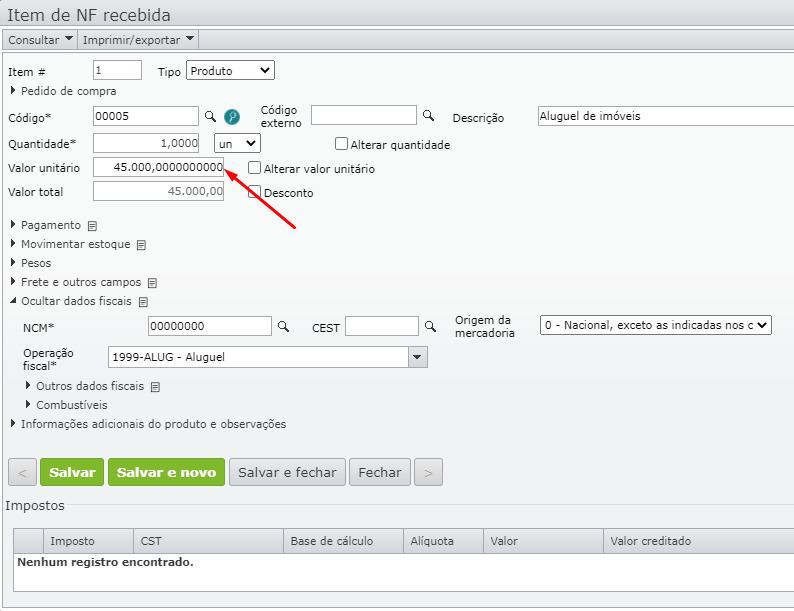Open the unit dropdown showing un
Screen dimensions: 794x611
tap(237, 144)
